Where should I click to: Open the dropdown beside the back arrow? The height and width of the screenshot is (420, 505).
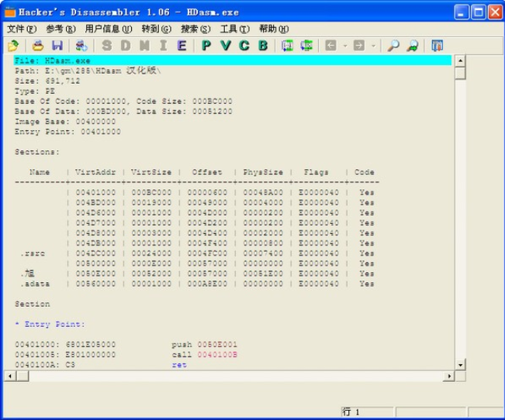point(344,46)
